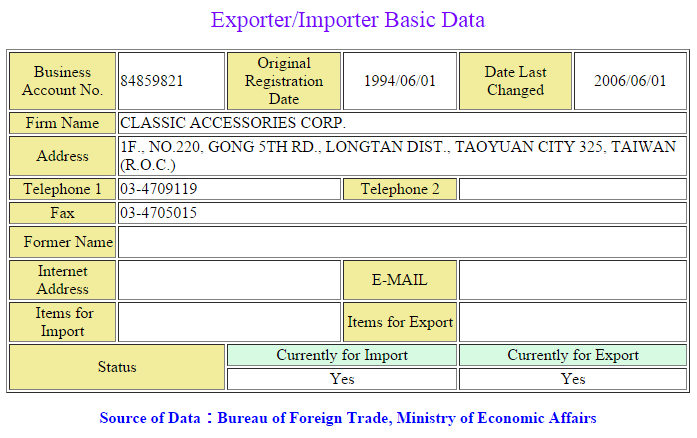
Task: Select account number 84859821
Action: [x=152, y=81]
